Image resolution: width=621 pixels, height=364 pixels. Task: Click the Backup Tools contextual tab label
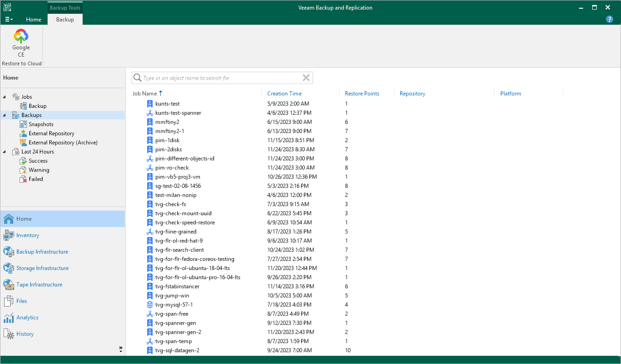[x=65, y=8]
